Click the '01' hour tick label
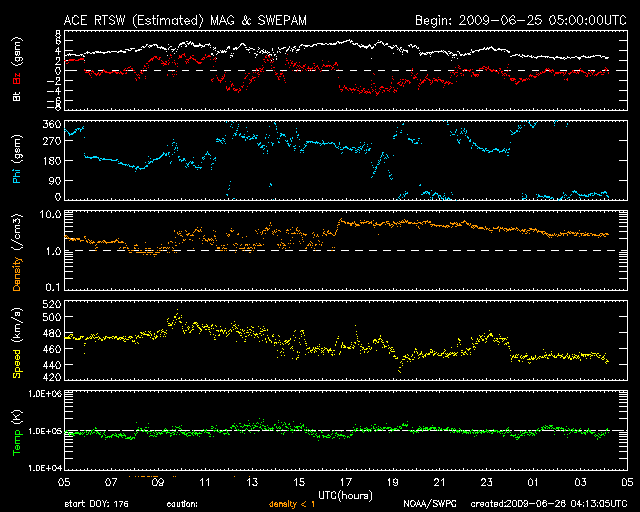The width and height of the screenshot is (640, 512). click(x=533, y=483)
